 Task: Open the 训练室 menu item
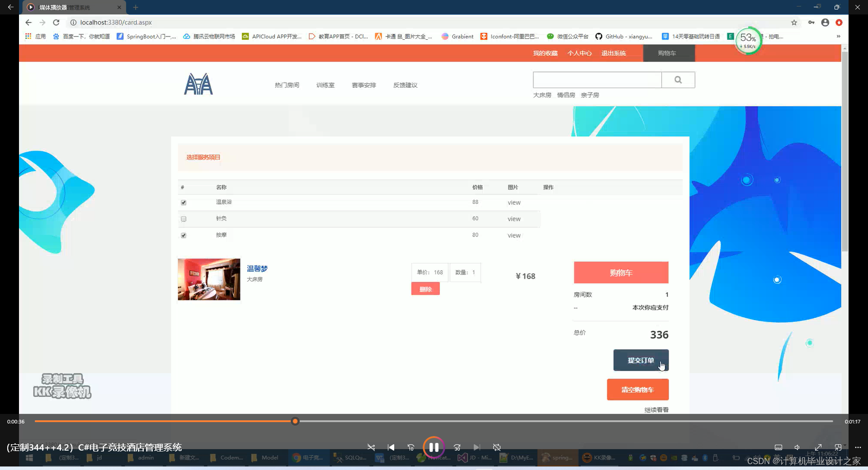click(325, 85)
